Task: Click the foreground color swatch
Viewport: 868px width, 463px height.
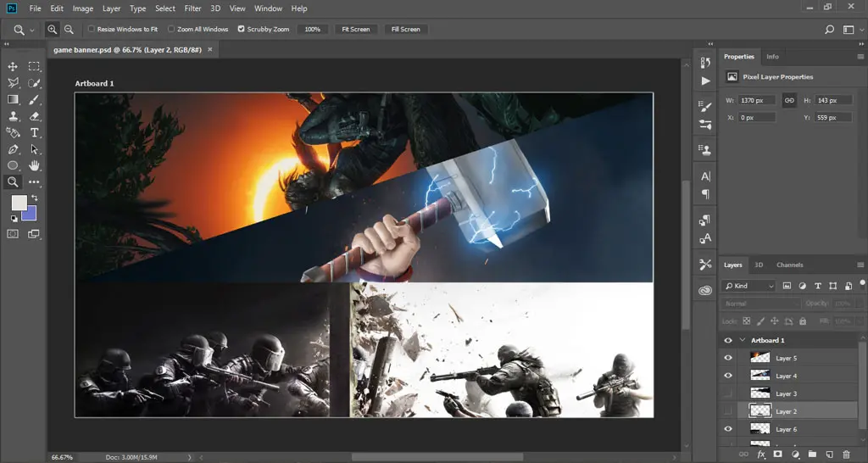Action: point(18,203)
